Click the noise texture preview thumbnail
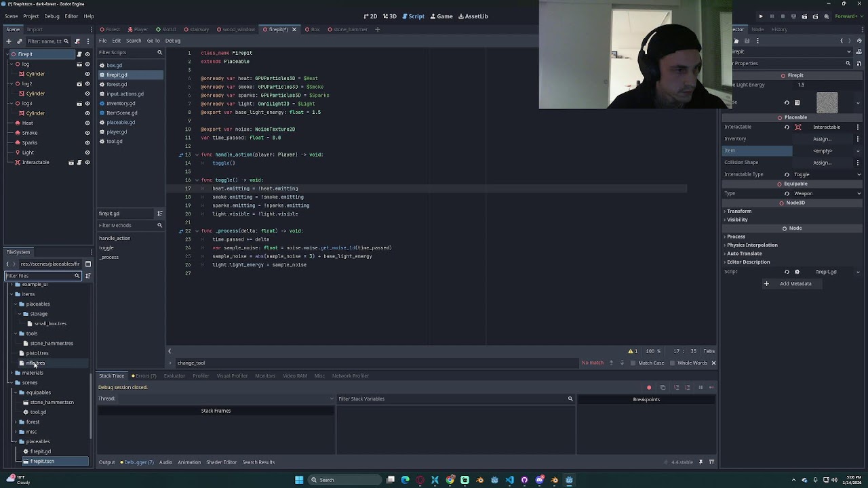 pos(827,103)
